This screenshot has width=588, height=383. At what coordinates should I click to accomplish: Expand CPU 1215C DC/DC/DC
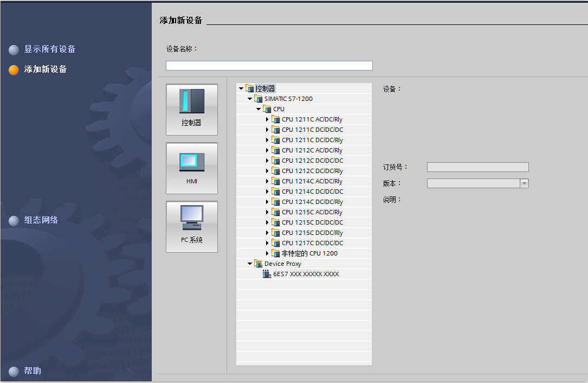pyautogui.click(x=267, y=222)
